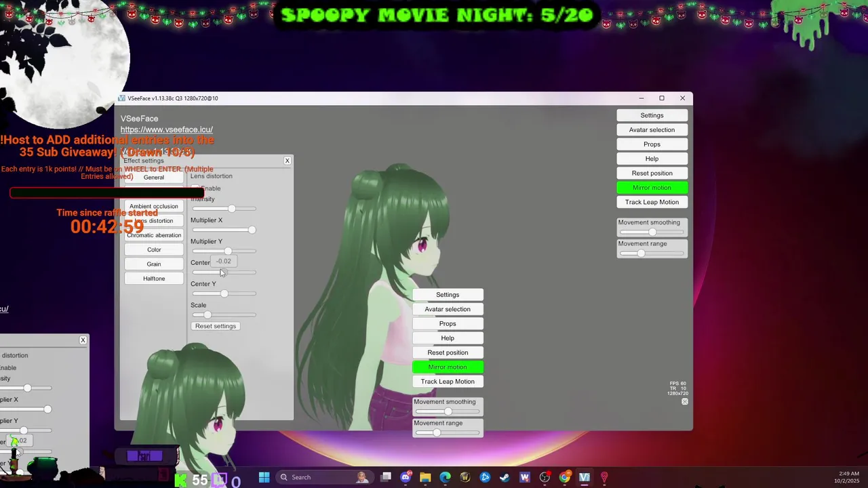Open Avatar selection in the top-right menu

click(652, 130)
